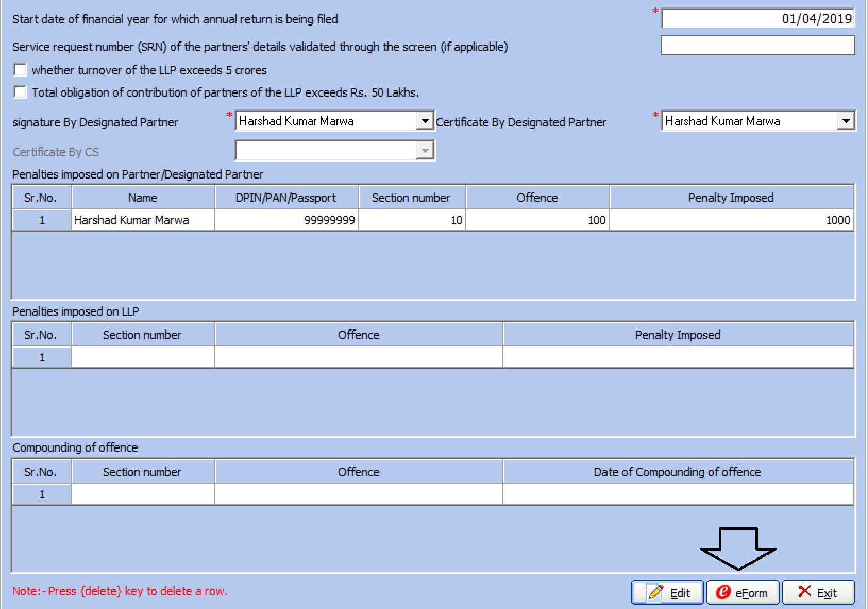Enable turnover of the LLP exceeds 5 crores checkbox

click(x=20, y=70)
